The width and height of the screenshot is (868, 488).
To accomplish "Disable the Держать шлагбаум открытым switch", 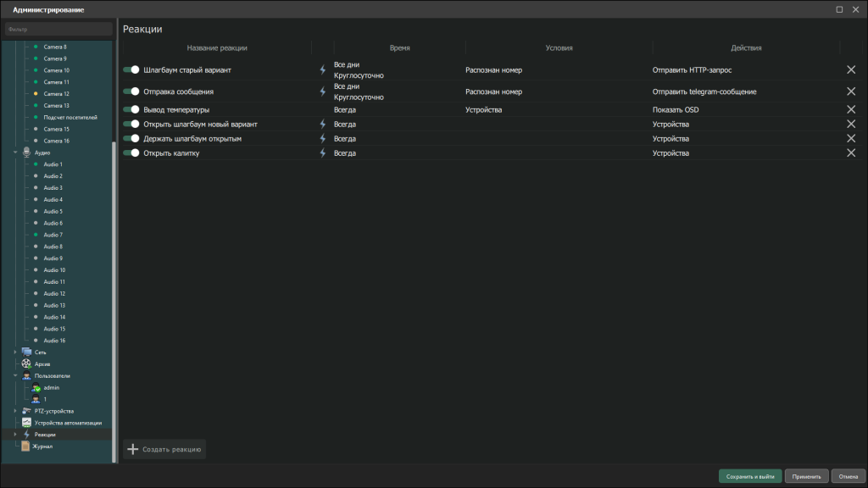I will click(131, 138).
